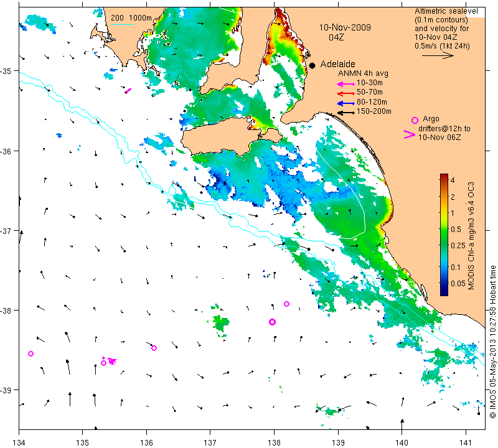Click the 140 longitude axis label
Screen dimensions: 498x448
click(x=402, y=442)
